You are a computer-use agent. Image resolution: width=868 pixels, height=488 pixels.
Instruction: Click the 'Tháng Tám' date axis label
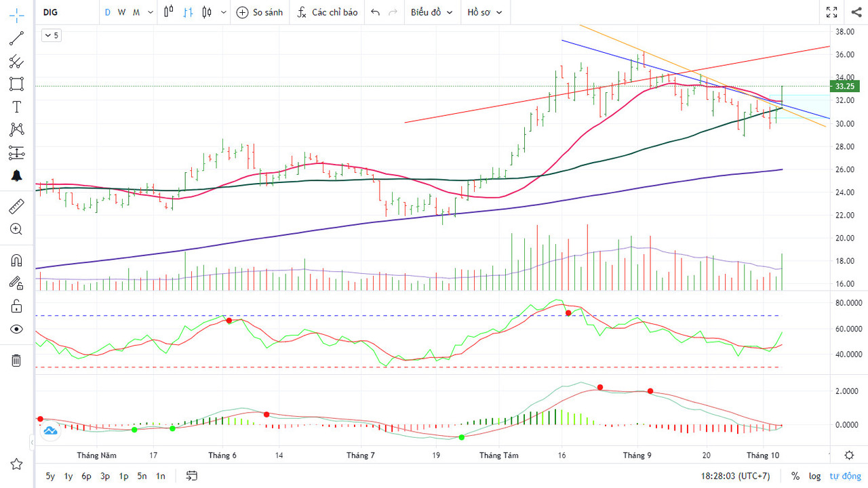pyautogui.click(x=498, y=455)
